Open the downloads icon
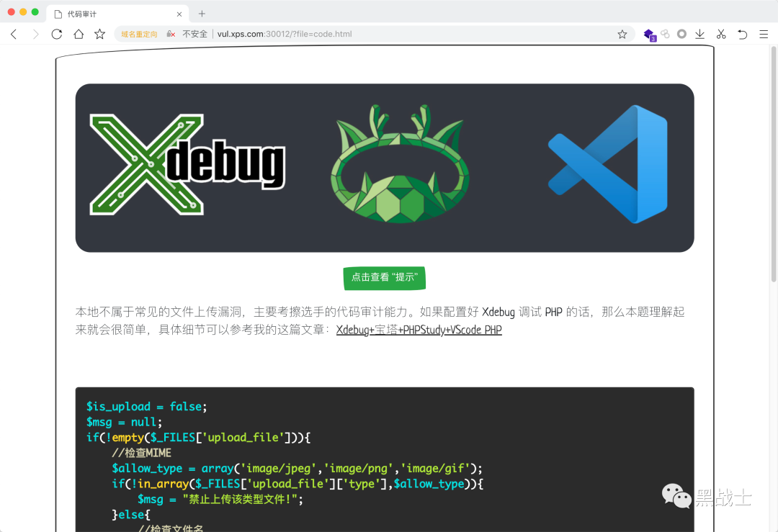The width and height of the screenshot is (778, 532). pos(699,35)
